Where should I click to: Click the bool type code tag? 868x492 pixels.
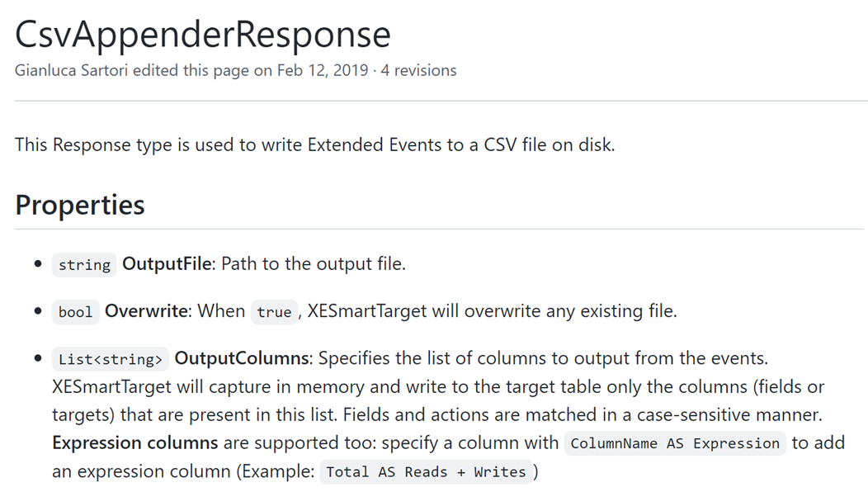pos(76,311)
